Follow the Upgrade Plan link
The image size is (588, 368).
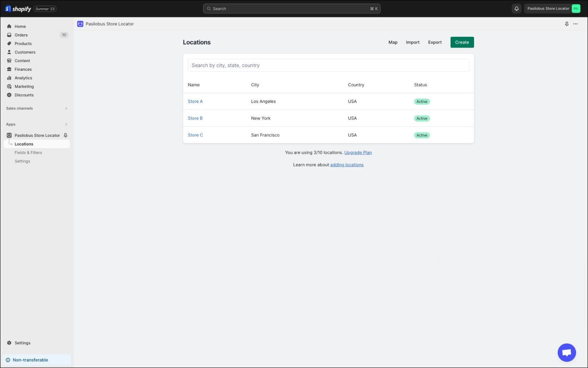click(x=358, y=153)
